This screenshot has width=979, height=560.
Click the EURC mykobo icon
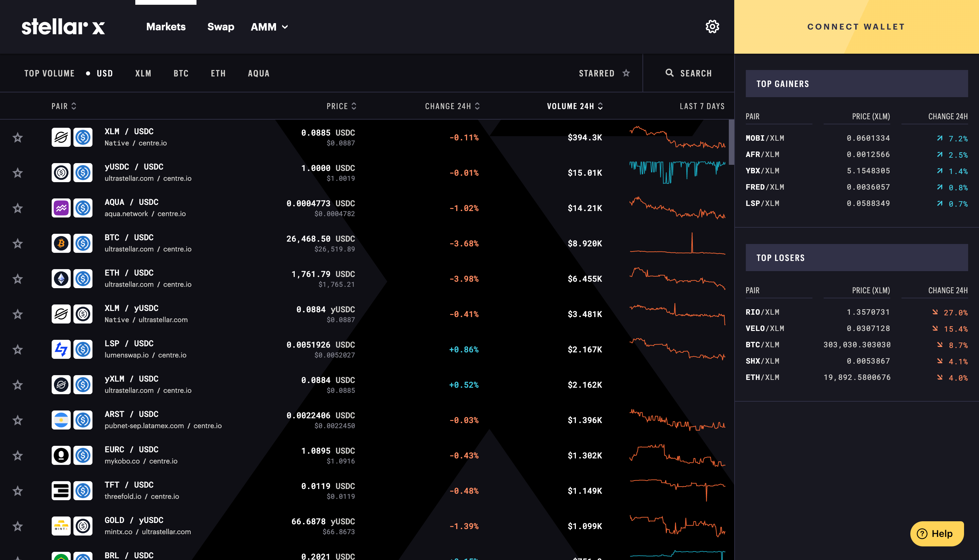[x=61, y=455]
